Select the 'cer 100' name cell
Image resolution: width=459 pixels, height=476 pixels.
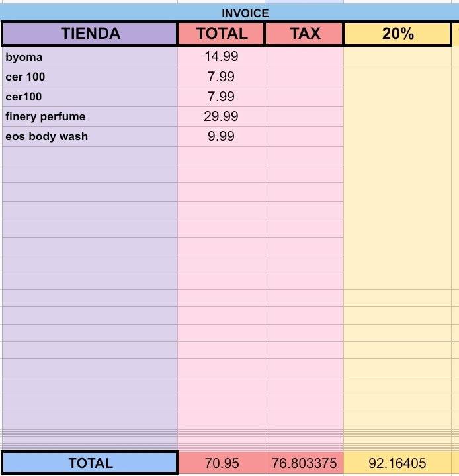90,77
